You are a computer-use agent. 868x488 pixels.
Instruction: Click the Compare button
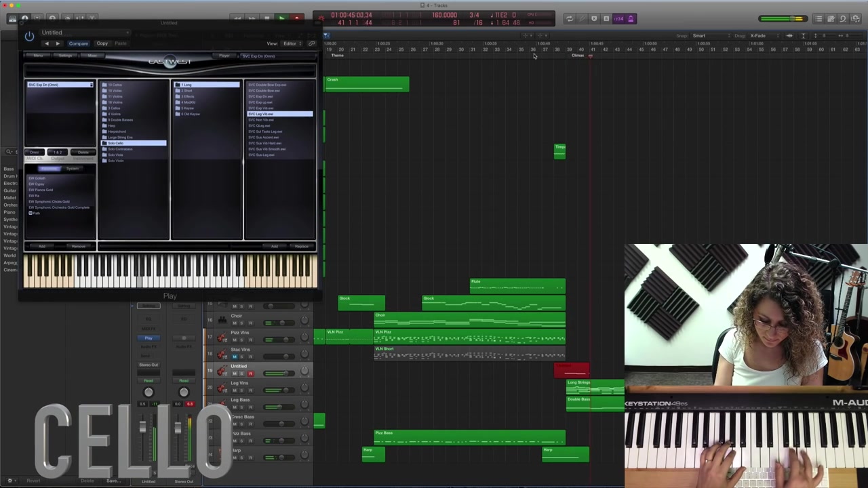[78, 43]
